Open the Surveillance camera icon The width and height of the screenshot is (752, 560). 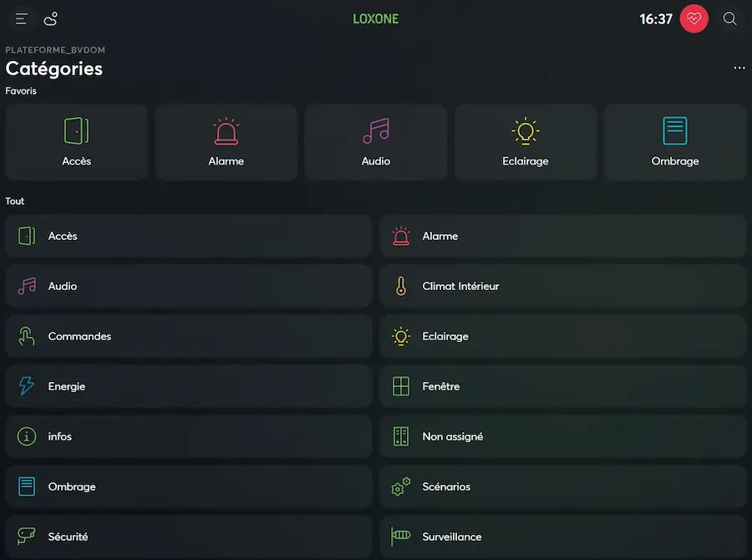(x=400, y=537)
